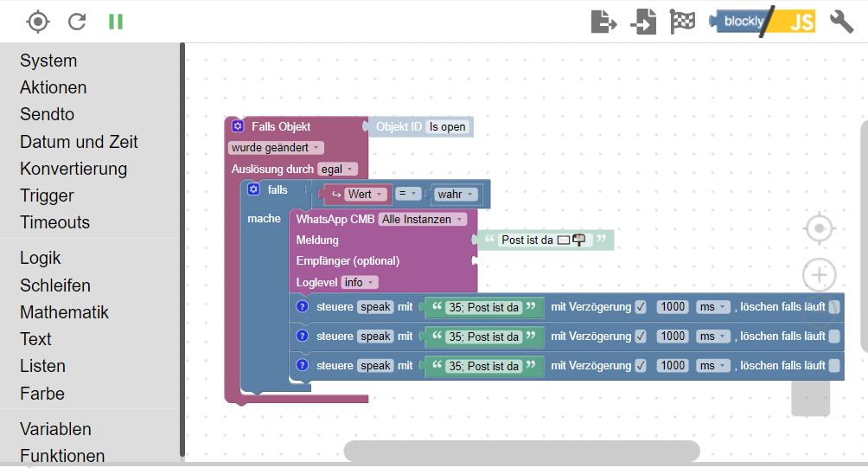868x468 pixels.
Task: Enable 'löschen falls läuft' in second speak block
Action: 834,337
